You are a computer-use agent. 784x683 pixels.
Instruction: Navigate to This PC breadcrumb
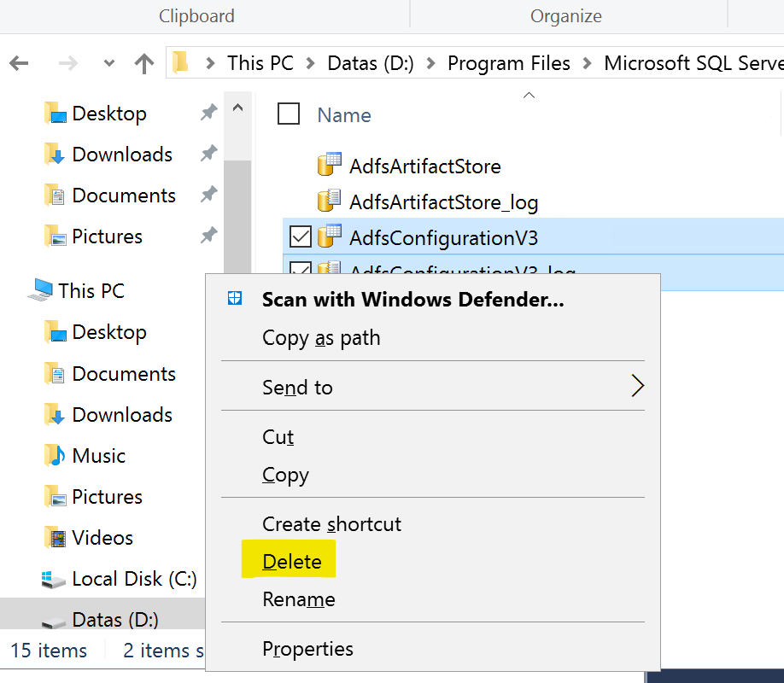click(260, 63)
